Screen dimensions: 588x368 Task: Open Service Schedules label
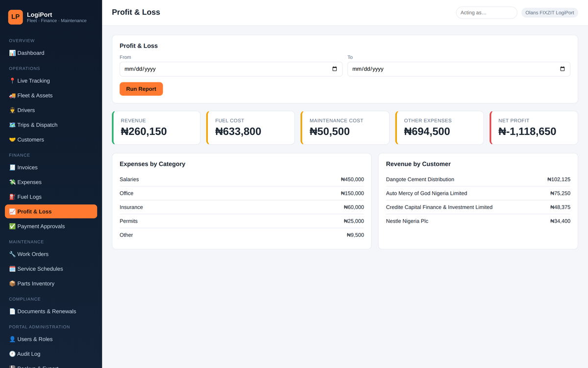(x=40, y=269)
